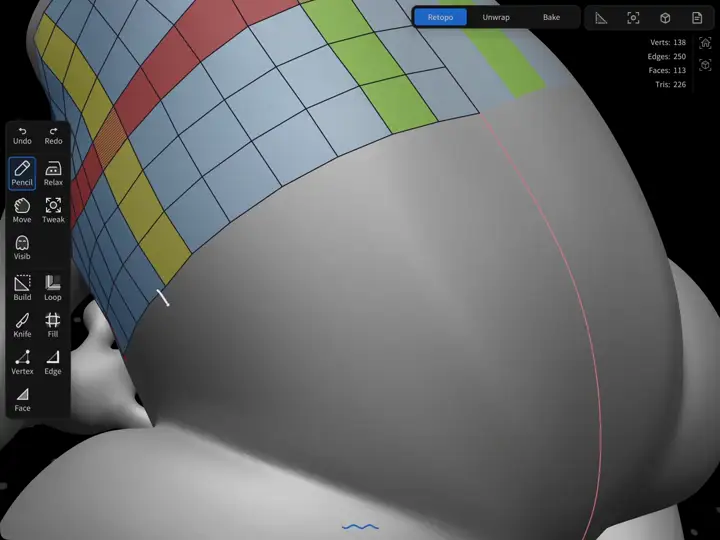Select the Face tool
The width and height of the screenshot is (720, 540).
pos(22,399)
